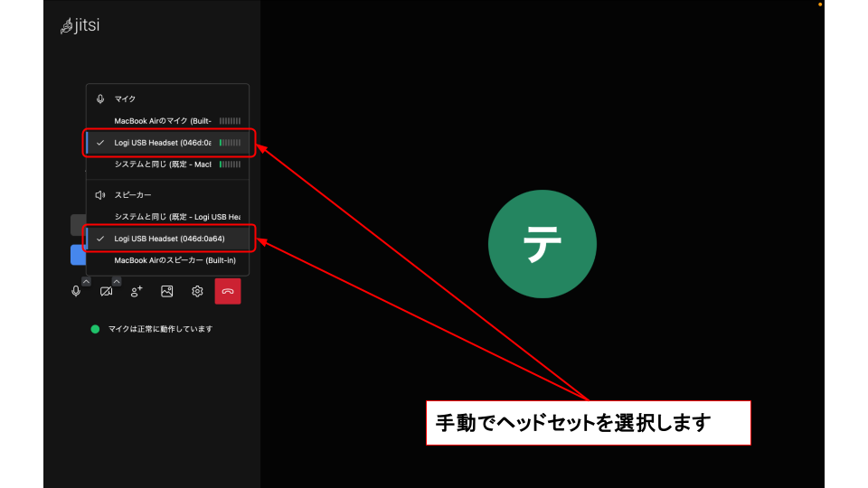868x488 pixels.
Task: Click the Jitsi logo
Action: coord(80,25)
